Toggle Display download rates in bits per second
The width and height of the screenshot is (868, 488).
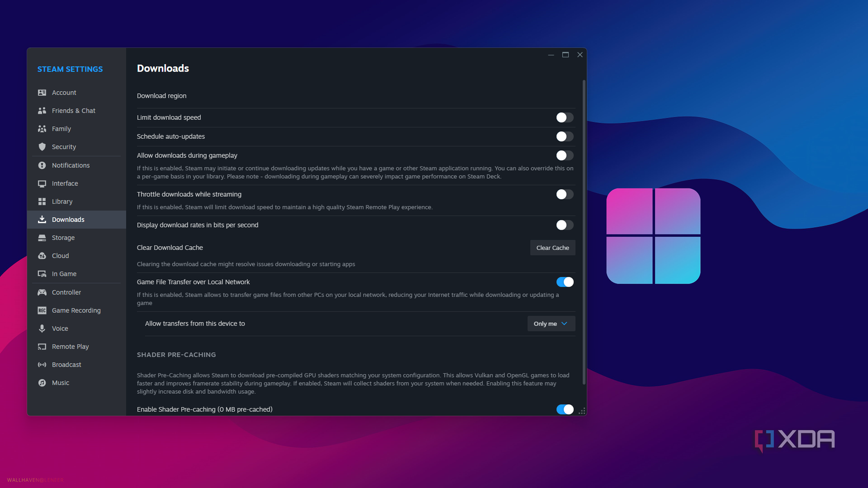(565, 225)
